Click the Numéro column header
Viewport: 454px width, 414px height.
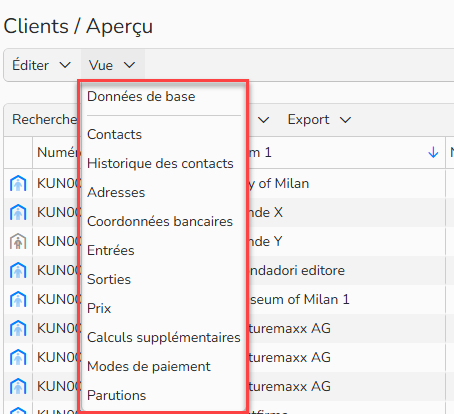point(57,153)
